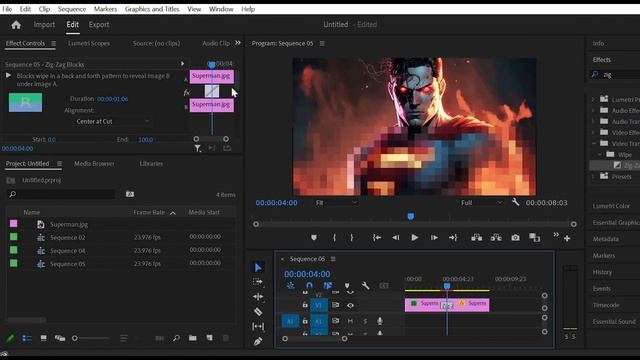640x360 pixels.
Task: Enable A1 voice-over record microphone
Action: pyautogui.click(x=380, y=321)
